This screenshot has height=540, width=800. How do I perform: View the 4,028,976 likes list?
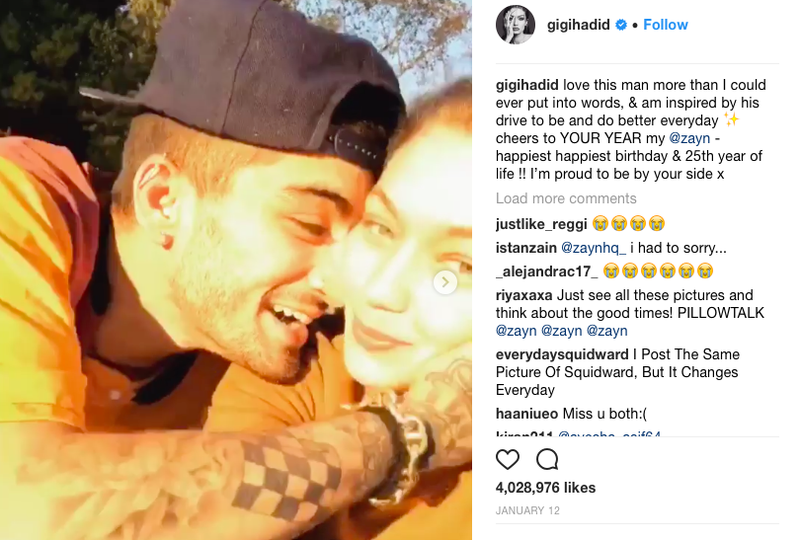point(545,488)
